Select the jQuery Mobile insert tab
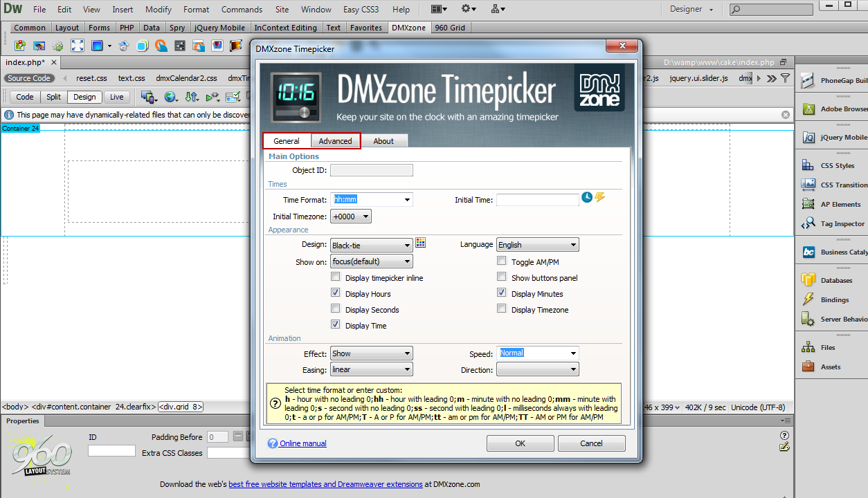Screen dimensions: 868x498 click(219, 28)
